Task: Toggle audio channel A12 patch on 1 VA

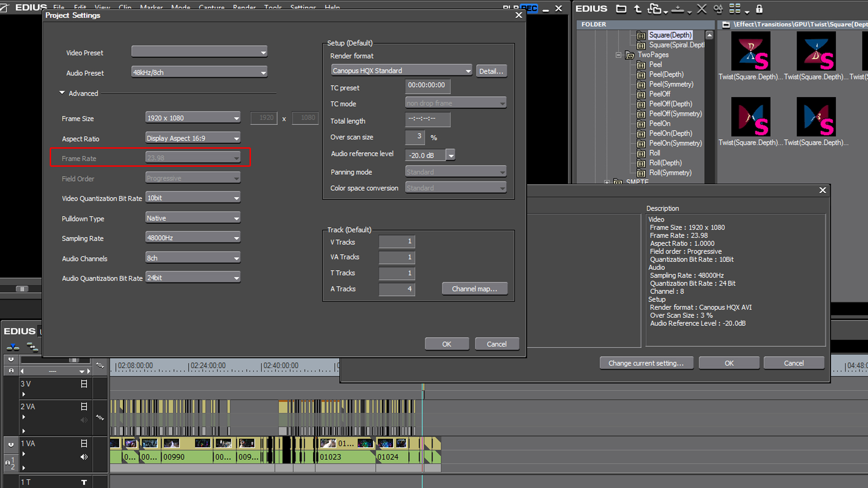Action: tap(10, 463)
